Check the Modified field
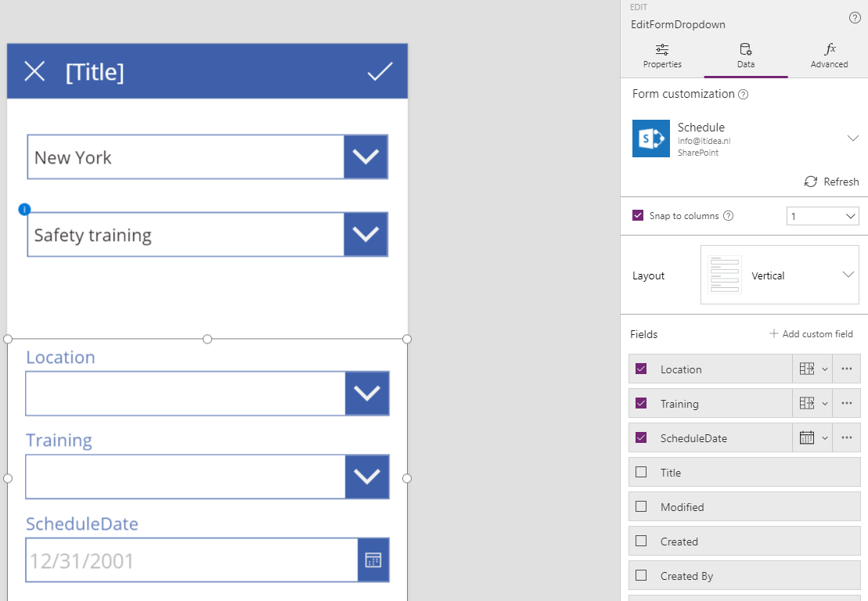 [639, 506]
